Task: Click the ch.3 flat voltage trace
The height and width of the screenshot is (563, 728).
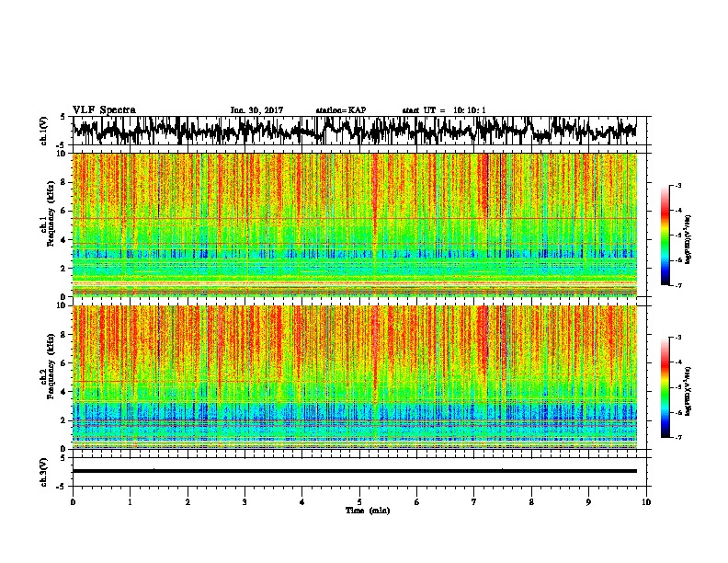Action: (355, 471)
